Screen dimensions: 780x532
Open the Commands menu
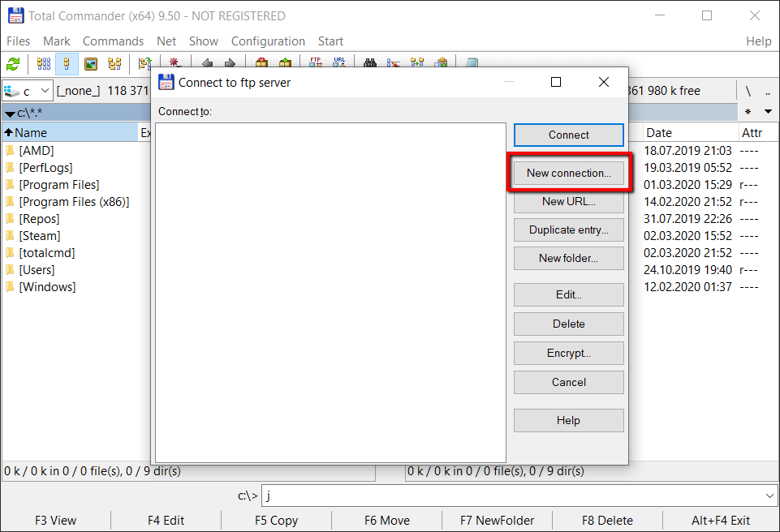(113, 41)
